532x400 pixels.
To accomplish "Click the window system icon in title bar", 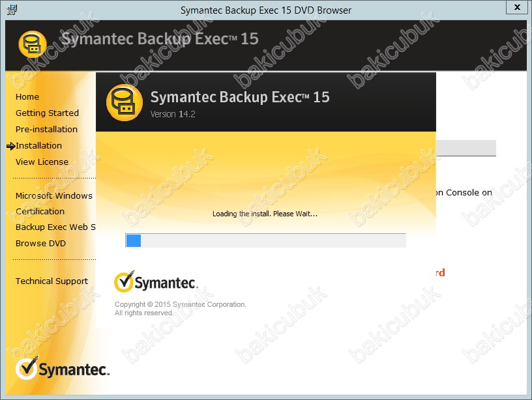I will click(12, 10).
